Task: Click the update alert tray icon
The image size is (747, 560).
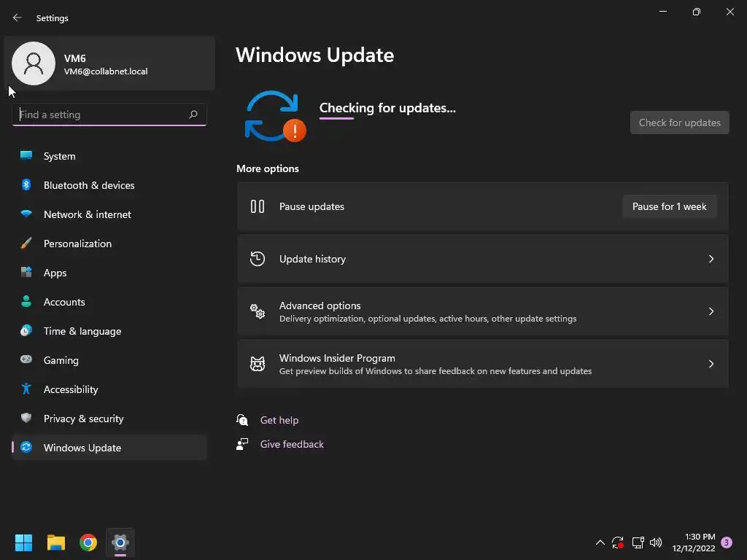Action: click(x=618, y=542)
